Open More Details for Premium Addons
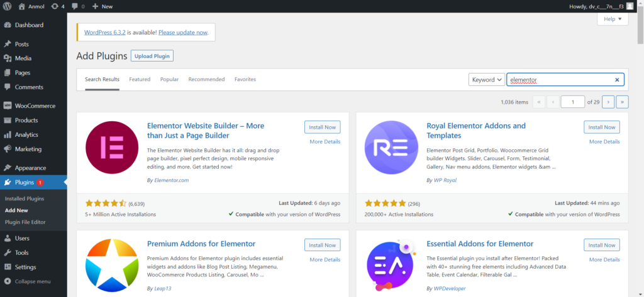 click(x=325, y=259)
